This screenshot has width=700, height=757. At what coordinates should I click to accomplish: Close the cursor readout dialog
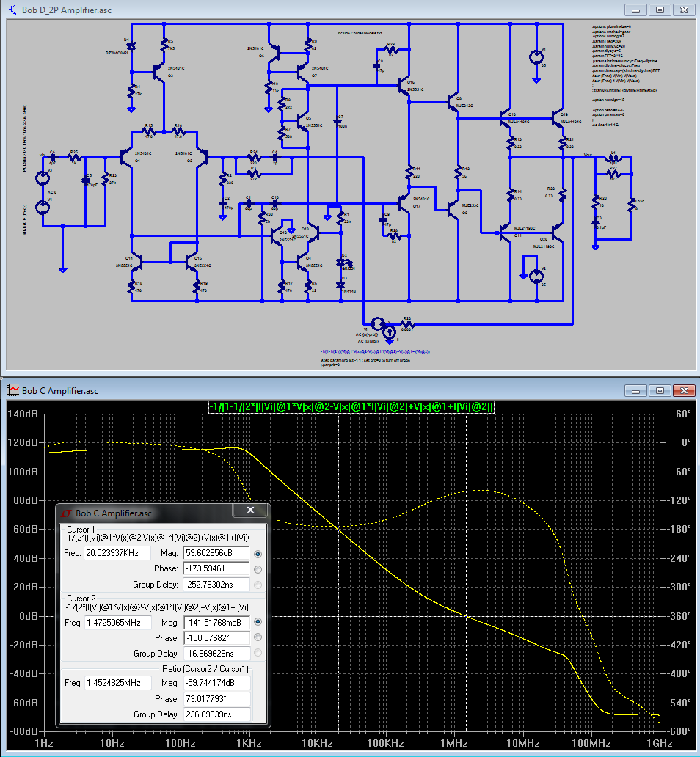[250, 510]
